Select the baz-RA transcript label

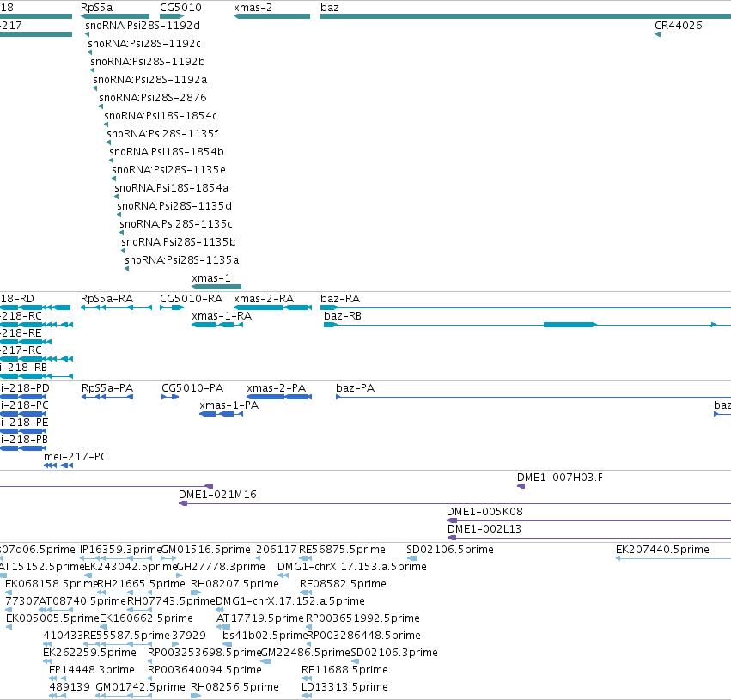340,299
